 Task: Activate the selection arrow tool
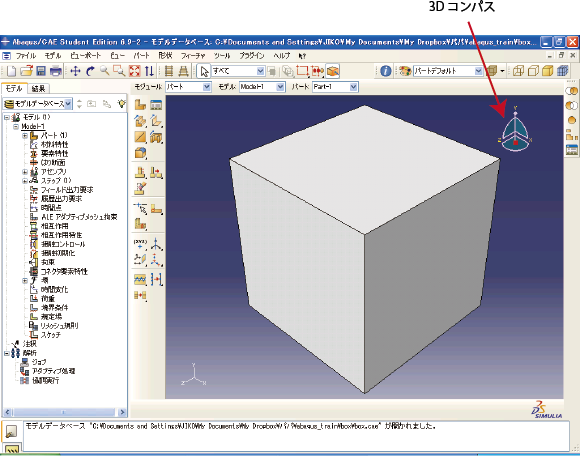(x=203, y=71)
